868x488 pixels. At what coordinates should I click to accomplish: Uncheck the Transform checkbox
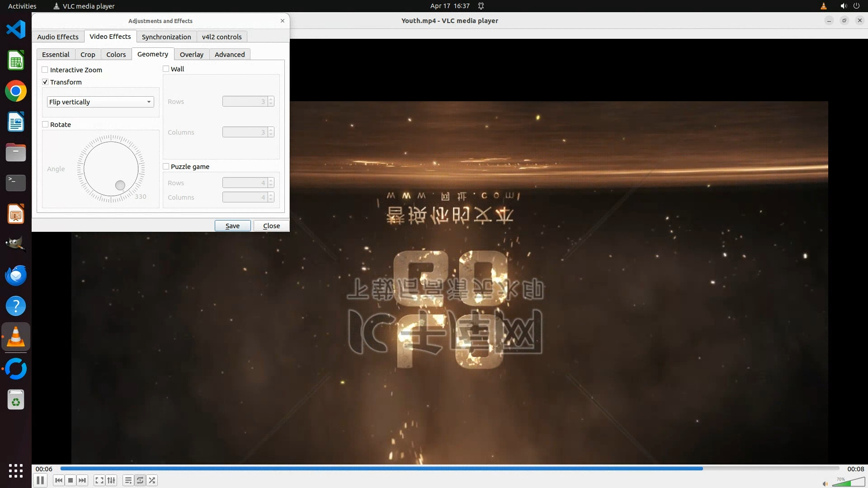(x=45, y=82)
